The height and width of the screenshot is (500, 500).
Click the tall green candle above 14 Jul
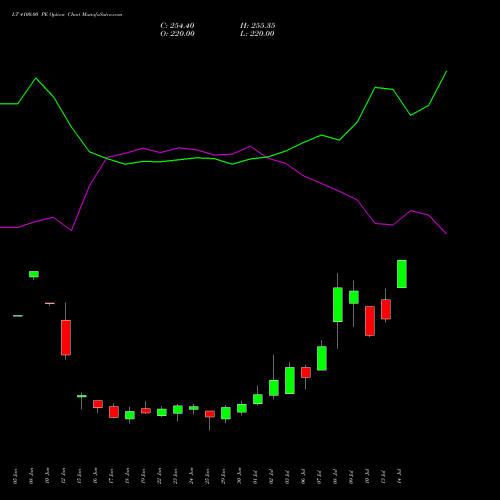402,274
